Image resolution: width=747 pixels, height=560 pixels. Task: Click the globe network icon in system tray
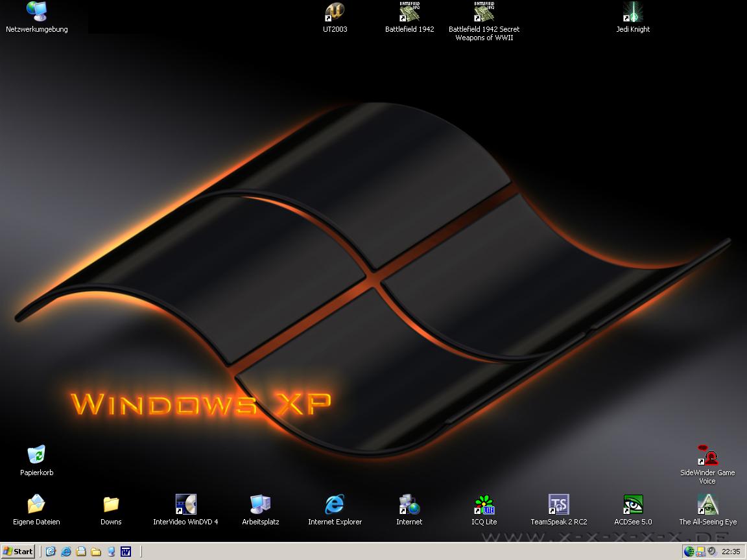(689, 552)
